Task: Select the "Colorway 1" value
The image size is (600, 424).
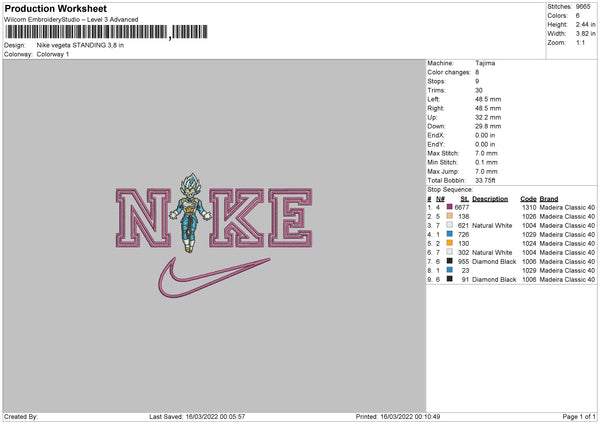Action: (x=53, y=54)
